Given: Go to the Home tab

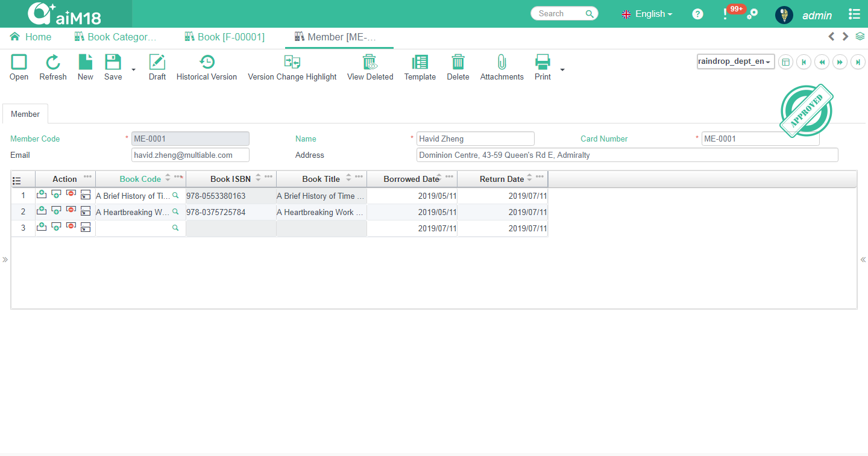Looking at the screenshot, I should [31, 37].
